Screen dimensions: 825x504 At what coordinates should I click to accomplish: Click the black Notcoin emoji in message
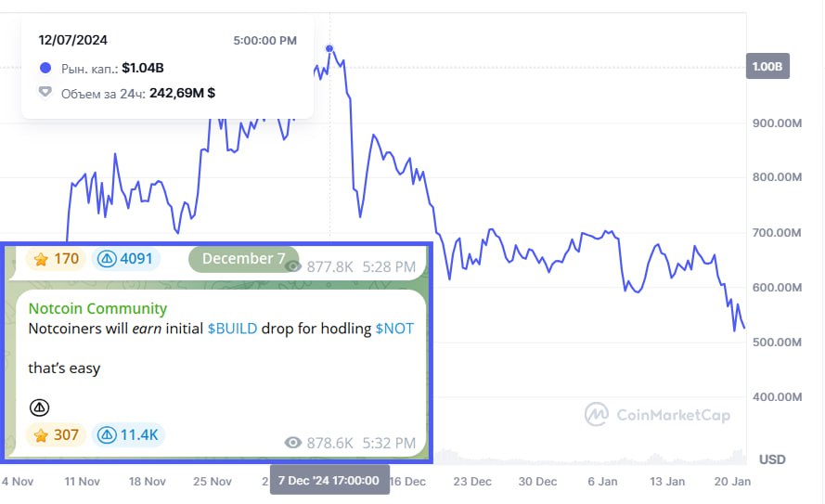[40, 407]
